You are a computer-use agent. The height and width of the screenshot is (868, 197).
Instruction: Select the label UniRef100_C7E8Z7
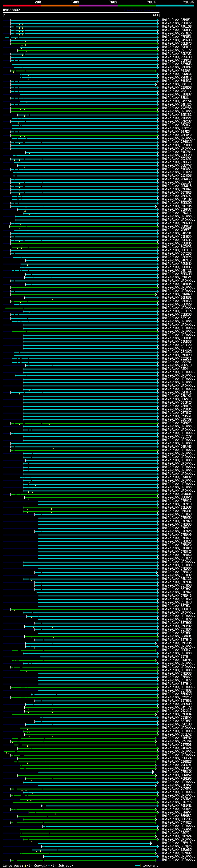point(176,538)
